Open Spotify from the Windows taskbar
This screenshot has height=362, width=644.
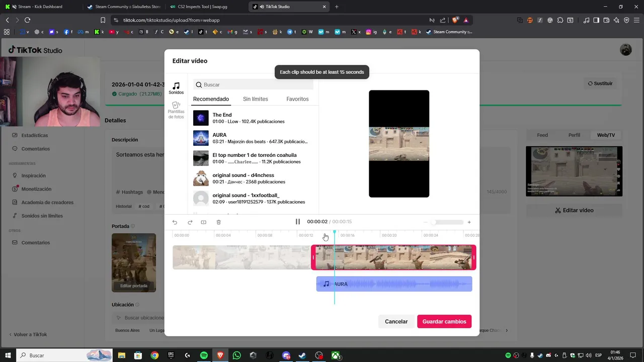click(204, 355)
